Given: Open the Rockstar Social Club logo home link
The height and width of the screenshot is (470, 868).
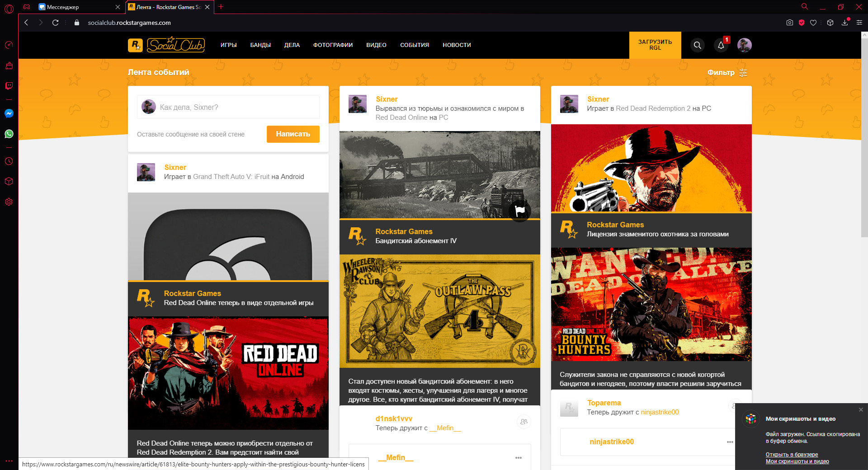Looking at the screenshot, I should point(166,45).
